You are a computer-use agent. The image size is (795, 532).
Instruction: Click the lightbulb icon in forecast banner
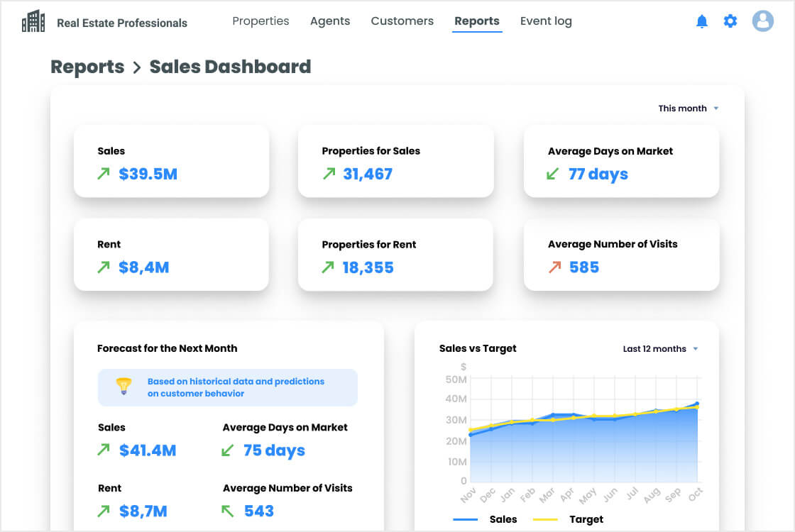click(x=124, y=387)
